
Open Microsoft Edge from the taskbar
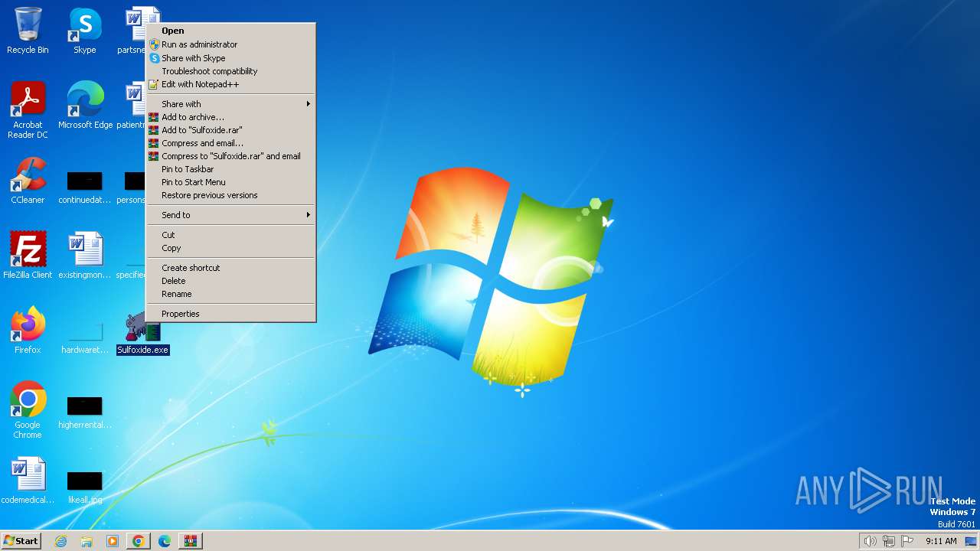(165, 541)
